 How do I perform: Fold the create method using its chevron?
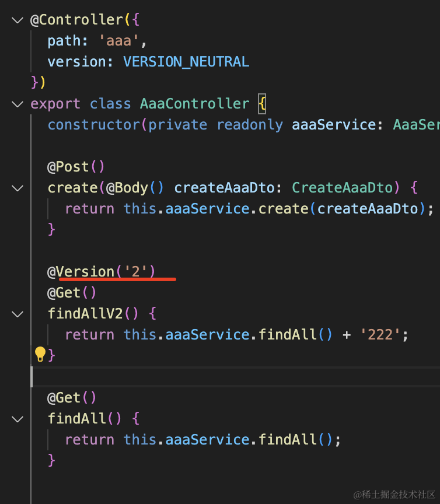click(18, 188)
